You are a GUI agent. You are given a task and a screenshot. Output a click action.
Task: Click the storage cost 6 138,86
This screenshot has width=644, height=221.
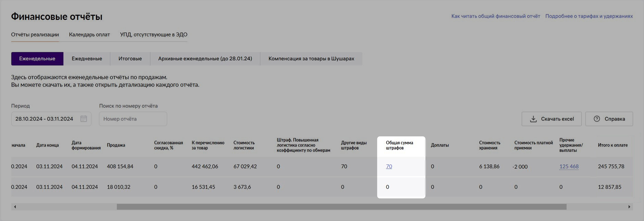(x=489, y=167)
